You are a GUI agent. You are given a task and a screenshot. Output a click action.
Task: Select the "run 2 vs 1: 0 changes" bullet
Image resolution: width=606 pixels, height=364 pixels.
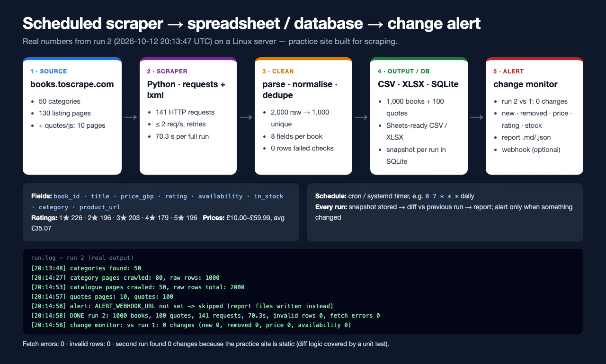click(x=535, y=101)
